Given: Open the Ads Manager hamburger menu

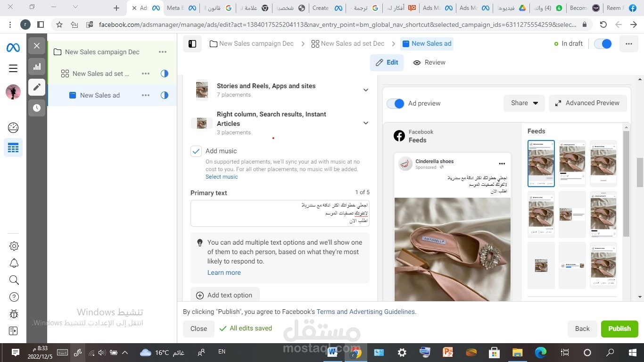Looking at the screenshot, I should [x=13, y=67].
